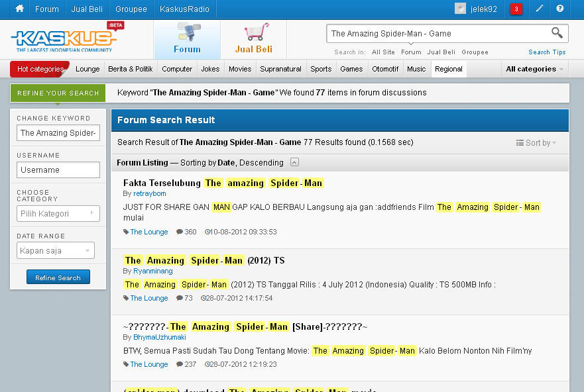Open Groupee in top navigation bar

[x=131, y=9]
